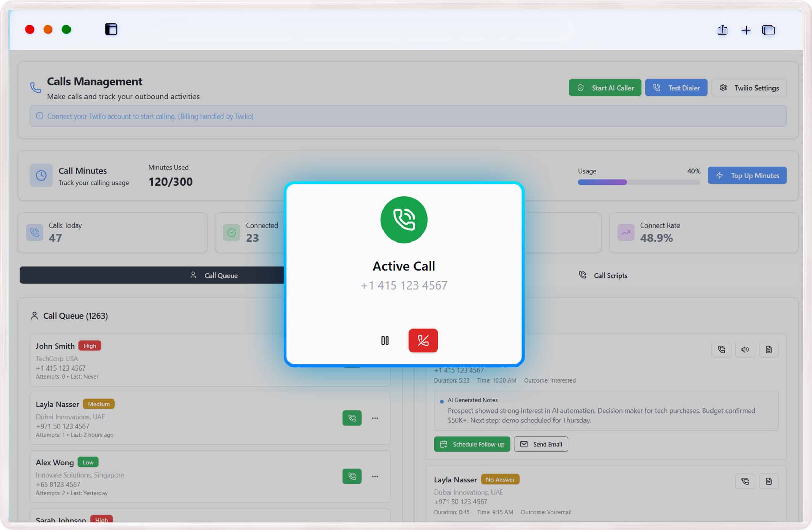Click green call icon for Alex Wong
812x530 pixels.
(352, 476)
